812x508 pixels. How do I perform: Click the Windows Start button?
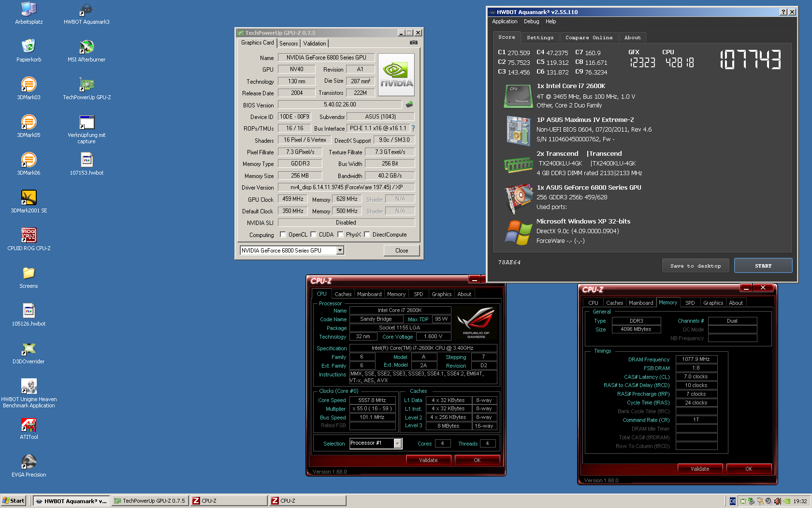pos(14,501)
